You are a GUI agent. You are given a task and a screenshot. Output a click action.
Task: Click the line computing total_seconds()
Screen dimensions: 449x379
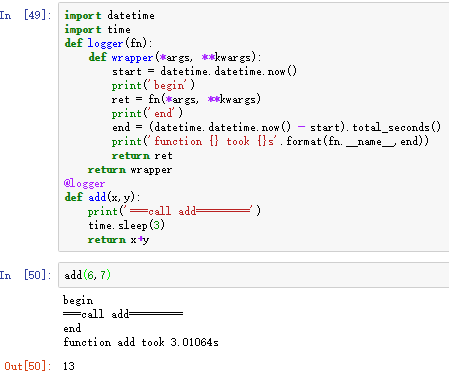pos(276,127)
